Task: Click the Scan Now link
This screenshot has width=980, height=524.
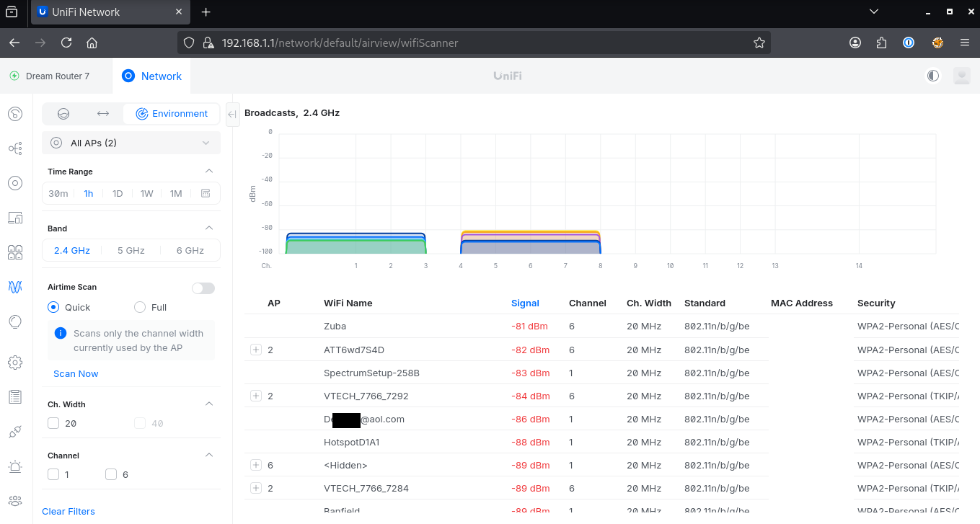Action: [x=75, y=373]
